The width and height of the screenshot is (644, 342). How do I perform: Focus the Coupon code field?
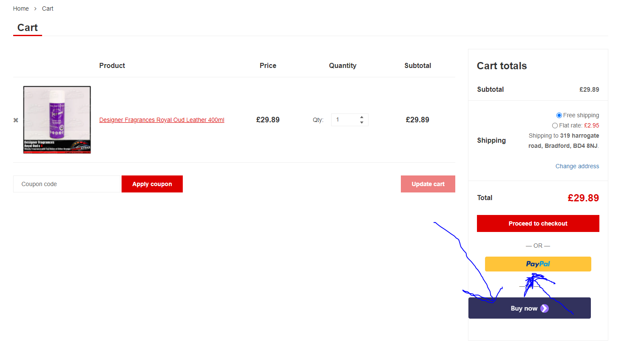pyautogui.click(x=67, y=184)
